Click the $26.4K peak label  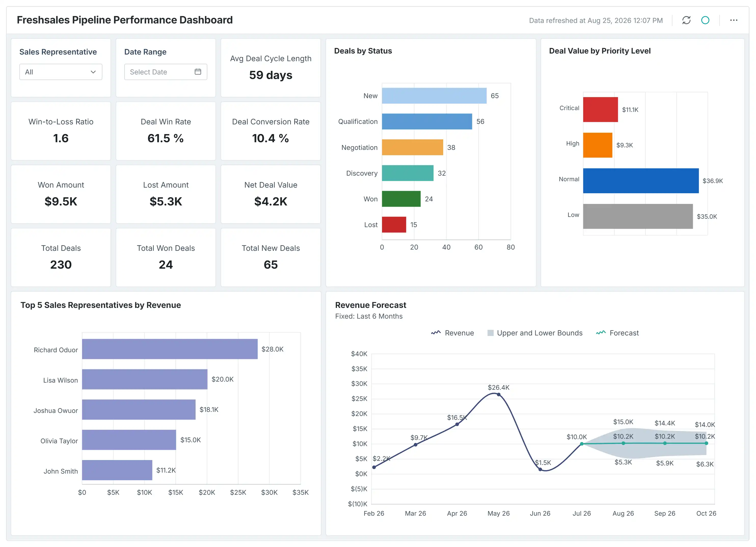tap(498, 388)
